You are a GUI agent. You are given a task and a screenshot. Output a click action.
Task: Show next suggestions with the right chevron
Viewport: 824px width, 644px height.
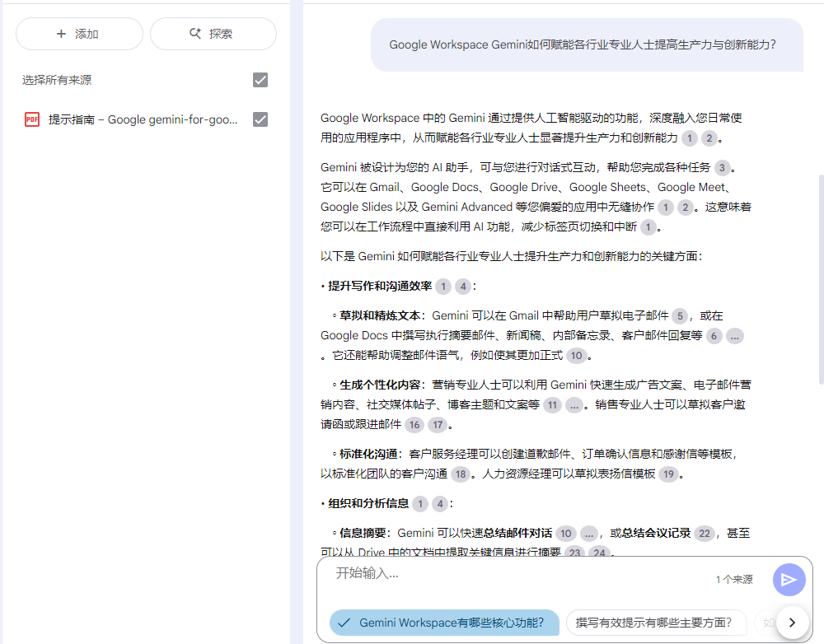click(792, 623)
